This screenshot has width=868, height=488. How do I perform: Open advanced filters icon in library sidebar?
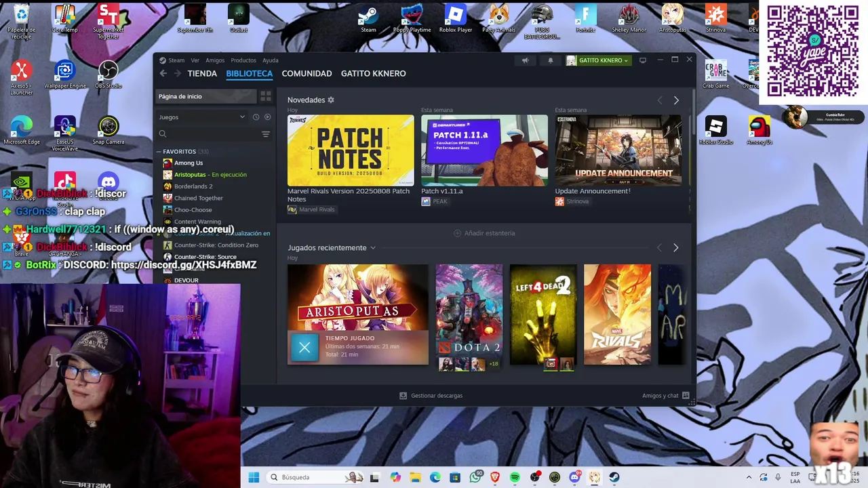266,134
